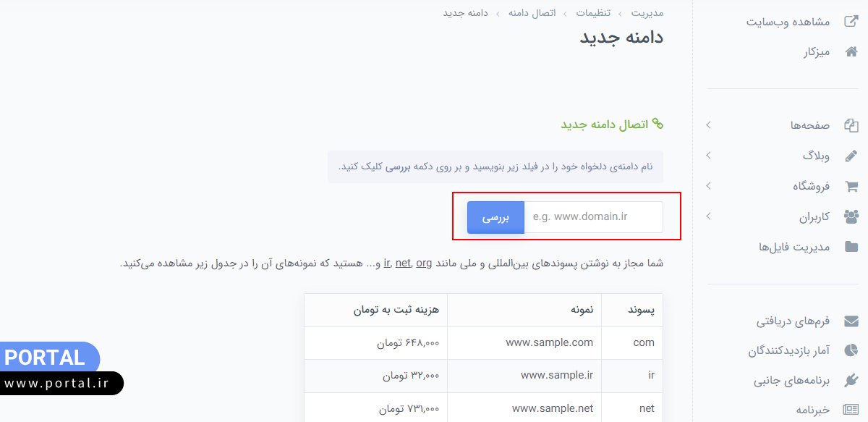Click the دامنه جدید breadcrumb item
Image resolution: width=868 pixels, height=422 pixels.
coord(466,13)
